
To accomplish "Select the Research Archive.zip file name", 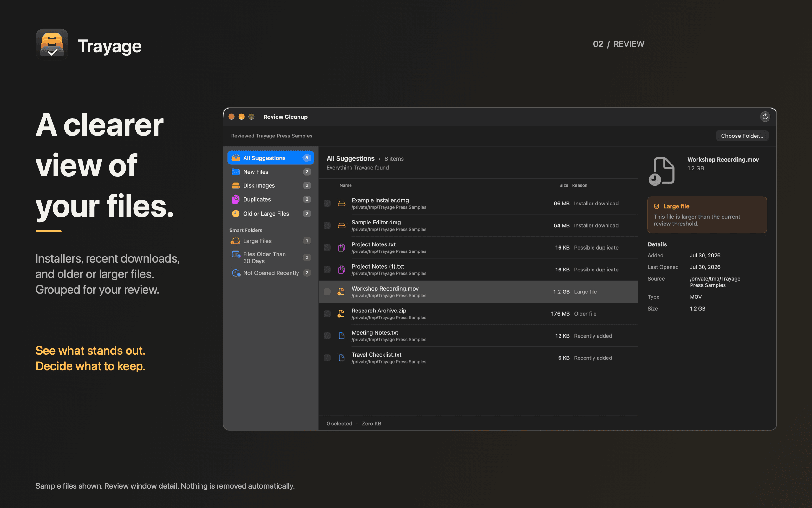I will [x=379, y=311].
